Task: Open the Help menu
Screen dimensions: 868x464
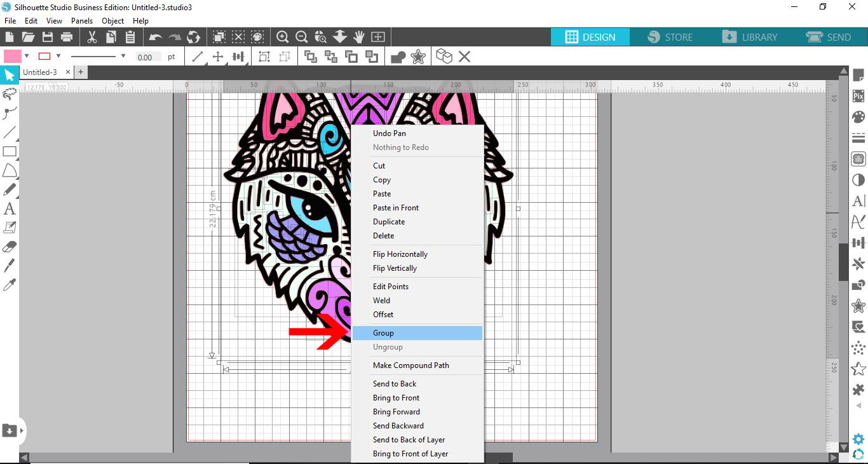Action: pyautogui.click(x=140, y=21)
